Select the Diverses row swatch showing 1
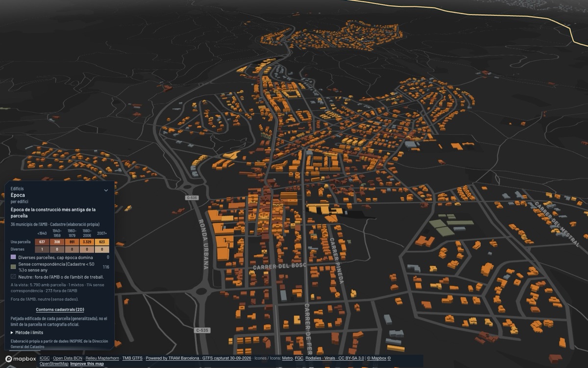588x368 pixels. point(42,249)
